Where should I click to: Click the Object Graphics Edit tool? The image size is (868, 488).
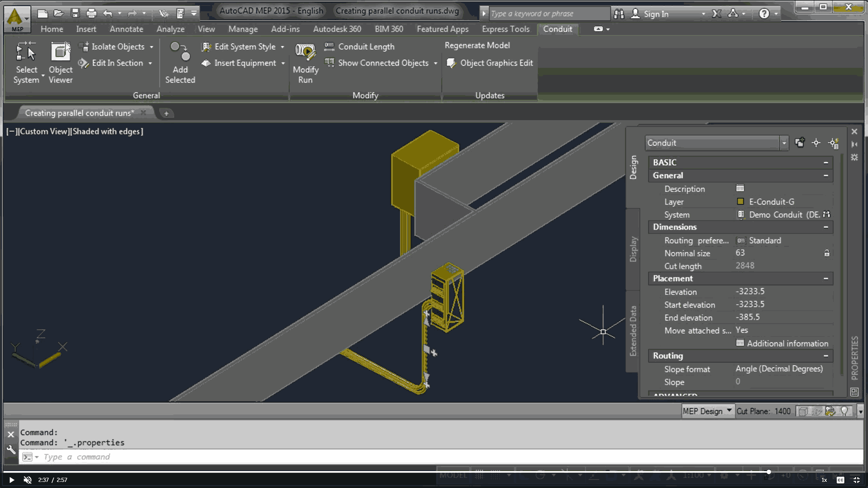490,63
